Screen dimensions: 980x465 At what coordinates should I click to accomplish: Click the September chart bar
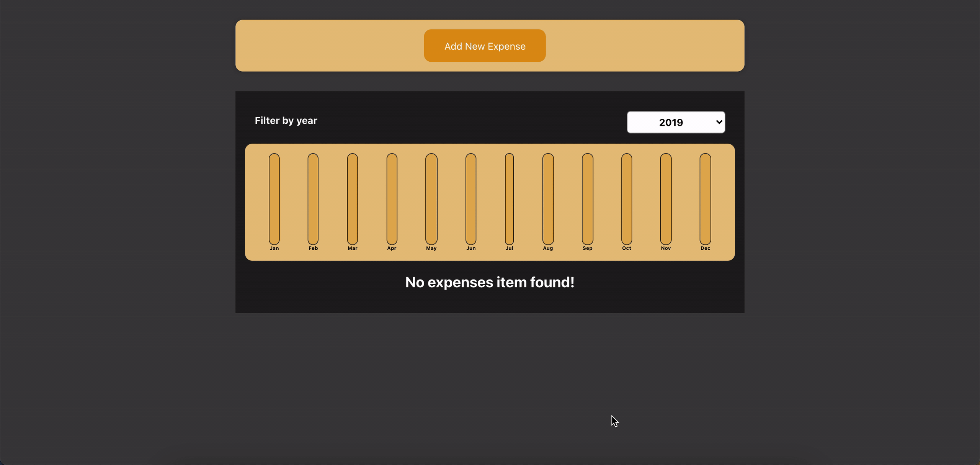pos(588,199)
